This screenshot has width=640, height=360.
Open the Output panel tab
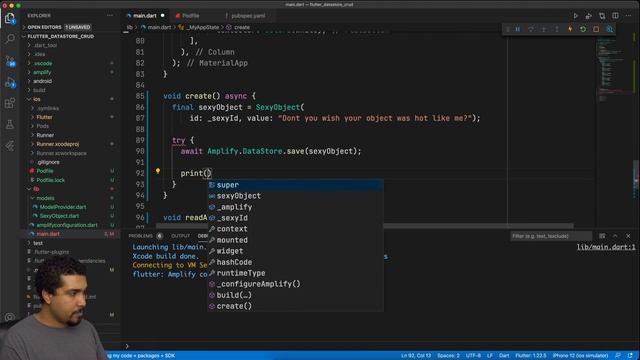point(180,236)
